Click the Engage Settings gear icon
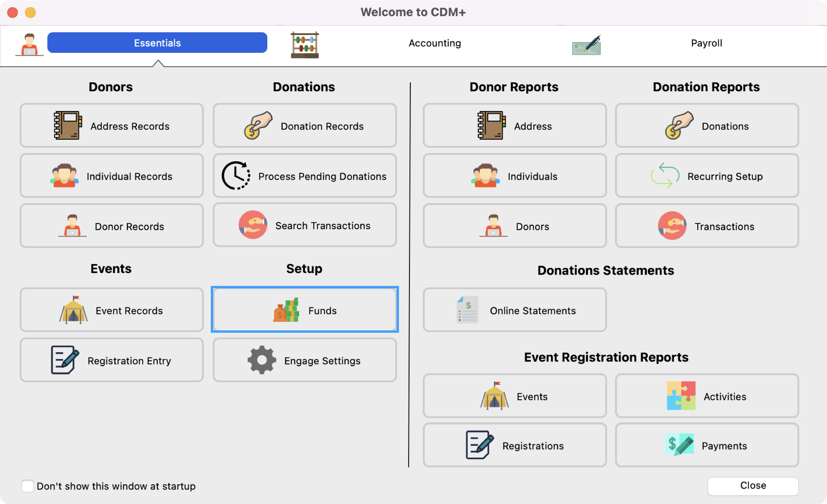The width and height of the screenshot is (827, 504). pos(262,360)
